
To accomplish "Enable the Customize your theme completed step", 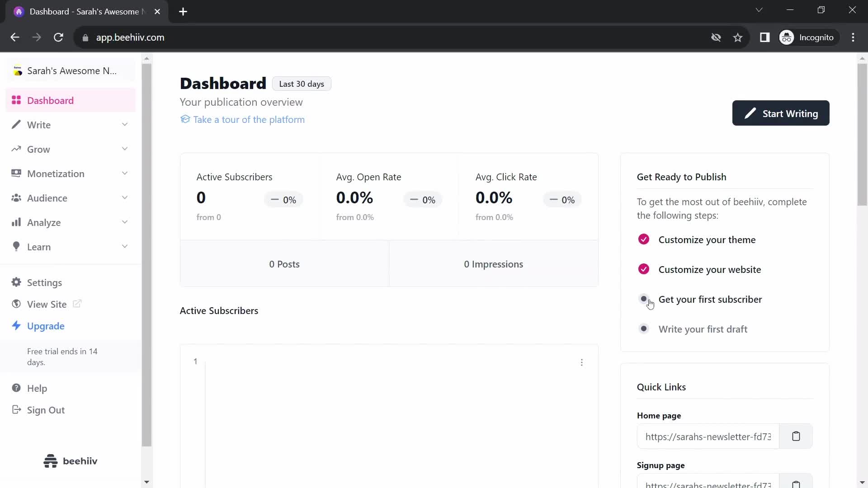I will click(644, 239).
